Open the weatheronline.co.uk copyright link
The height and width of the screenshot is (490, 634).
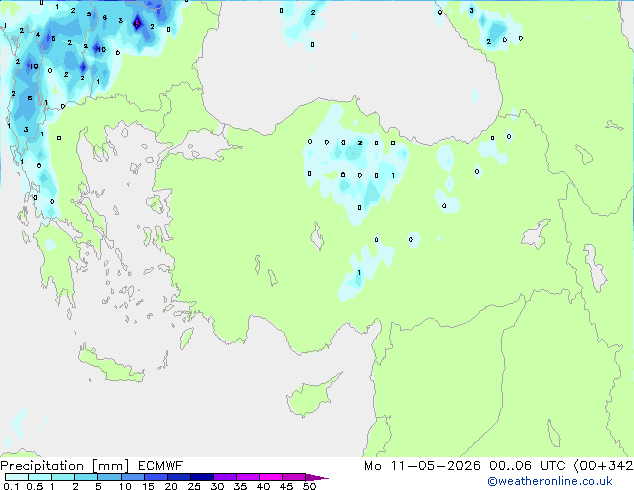(550, 481)
